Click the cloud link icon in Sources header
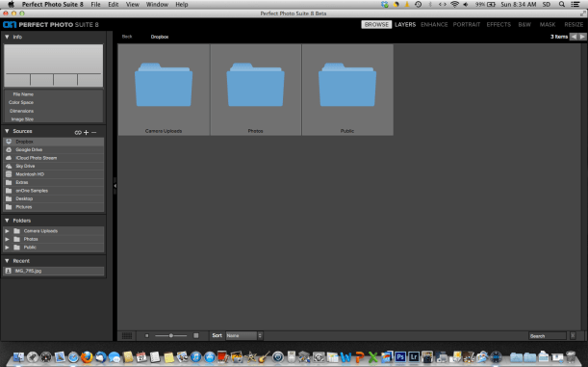The image size is (588, 367). click(x=78, y=133)
